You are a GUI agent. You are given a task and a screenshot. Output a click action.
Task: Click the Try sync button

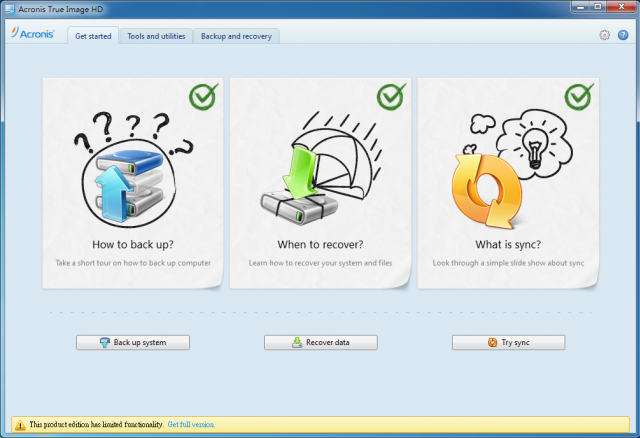pos(509,342)
